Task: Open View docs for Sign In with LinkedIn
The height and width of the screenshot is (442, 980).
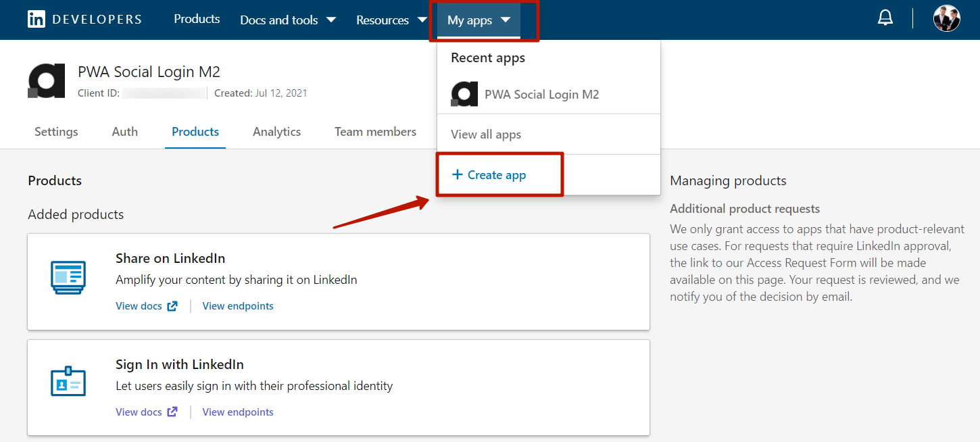Action: click(x=139, y=412)
